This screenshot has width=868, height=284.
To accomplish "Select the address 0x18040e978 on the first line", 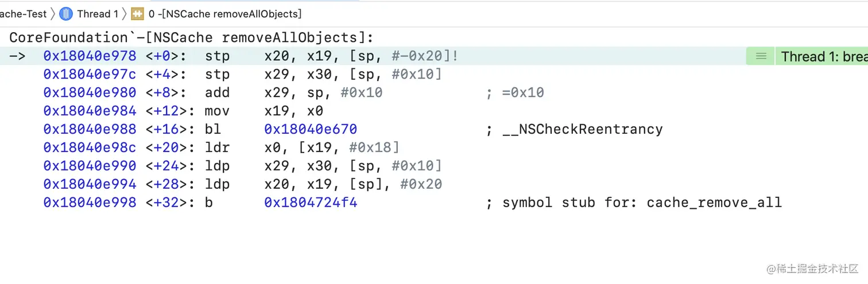I will 90,56.
